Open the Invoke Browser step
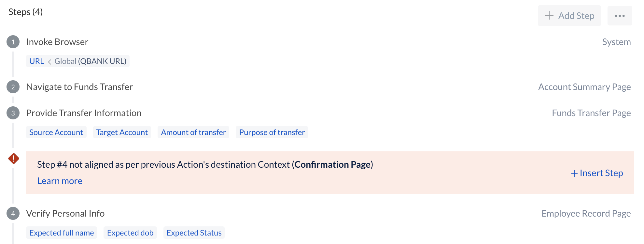644x244 pixels. 57,42
